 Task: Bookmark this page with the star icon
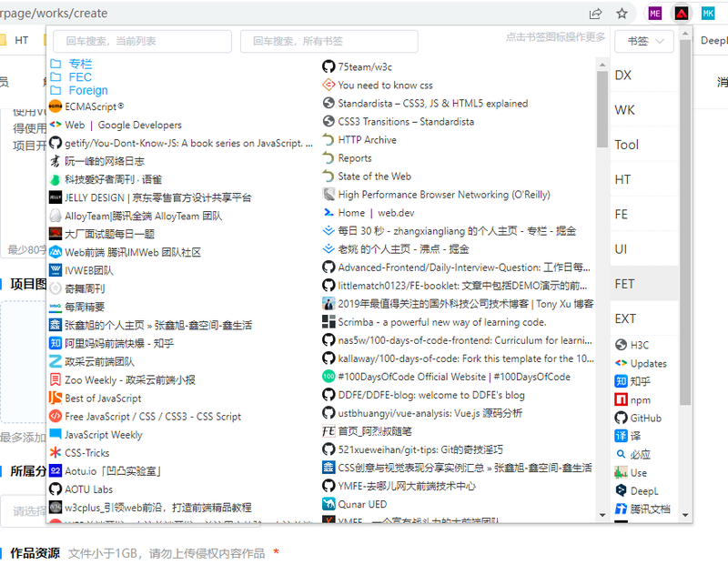tap(622, 14)
